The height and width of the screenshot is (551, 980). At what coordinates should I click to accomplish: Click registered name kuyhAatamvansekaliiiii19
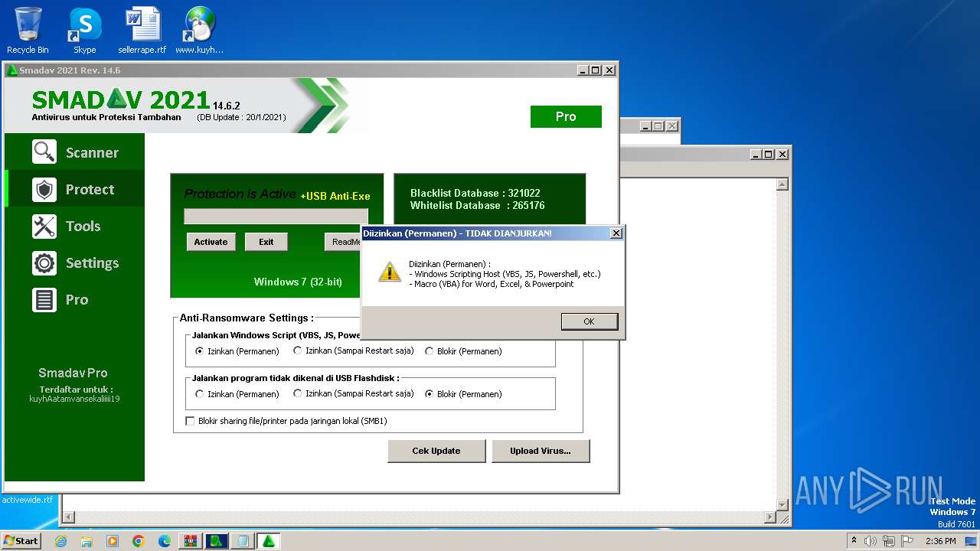pyautogui.click(x=74, y=399)
